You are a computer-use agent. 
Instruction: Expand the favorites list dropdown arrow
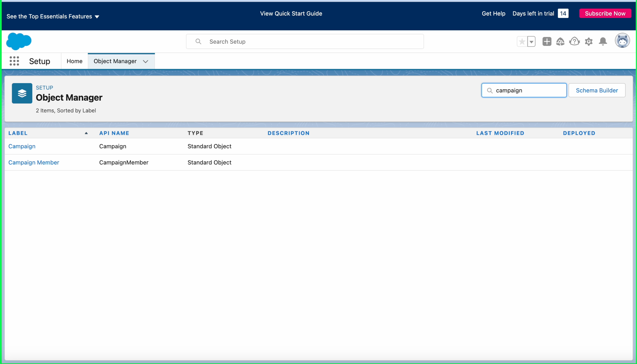click(x=531, y=42)
